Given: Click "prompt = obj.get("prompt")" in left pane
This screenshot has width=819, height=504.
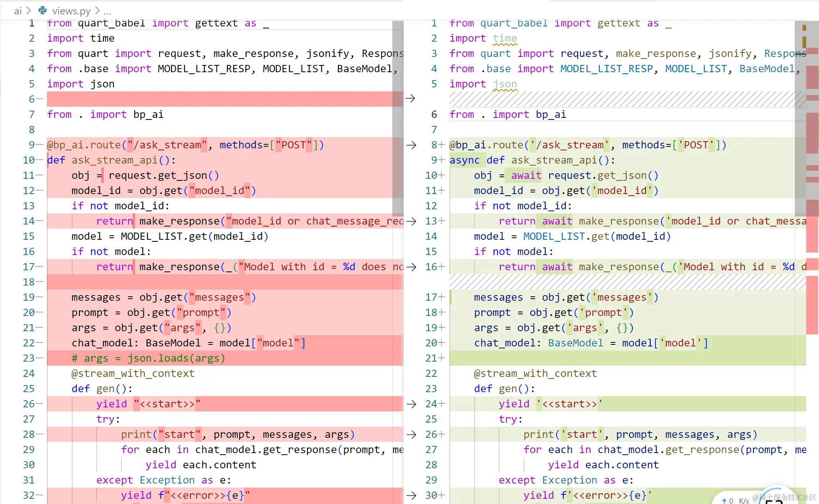Looking at the screenshot, I should click(152, 312).
